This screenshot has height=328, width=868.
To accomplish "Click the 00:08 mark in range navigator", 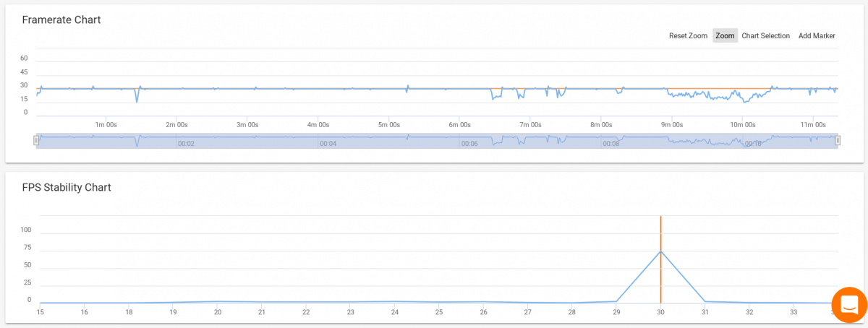I will [611, 144].
